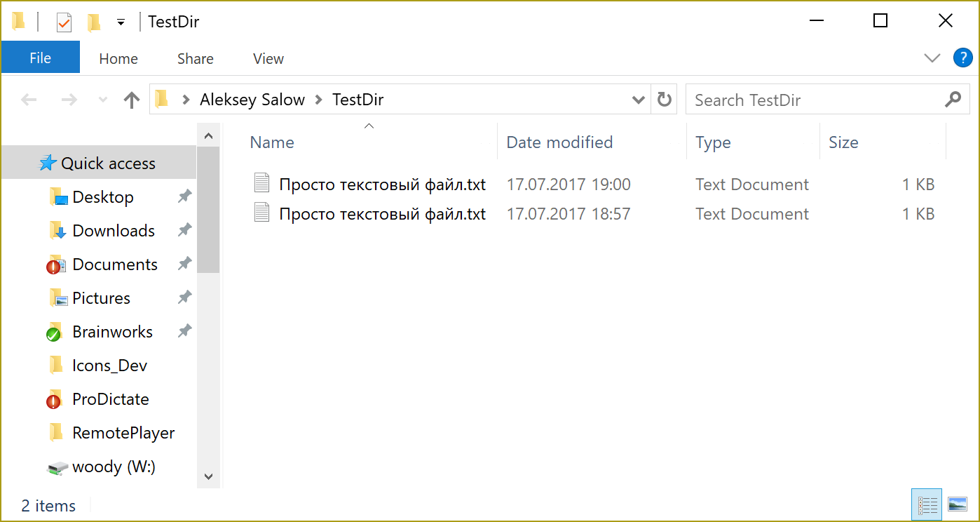Image resolution: width=980 pixels, height=522 pixels.
Task: Unpin Desktop from Quick access
Action: 184,197
